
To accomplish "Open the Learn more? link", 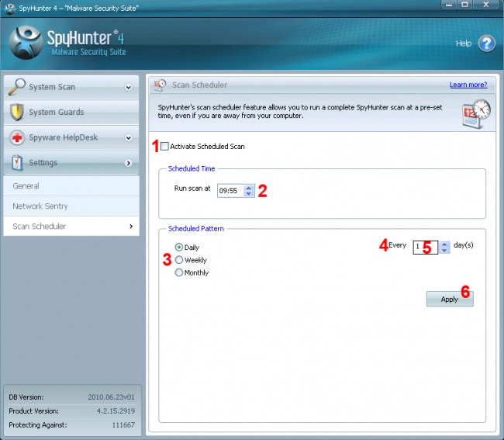I will tap(468, 85).
